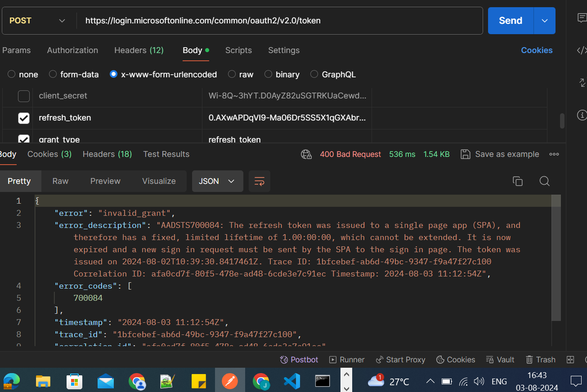Click the layout panes icon in status bar
The width and height of the screenshot is (587, 392).
pos(570,360)
